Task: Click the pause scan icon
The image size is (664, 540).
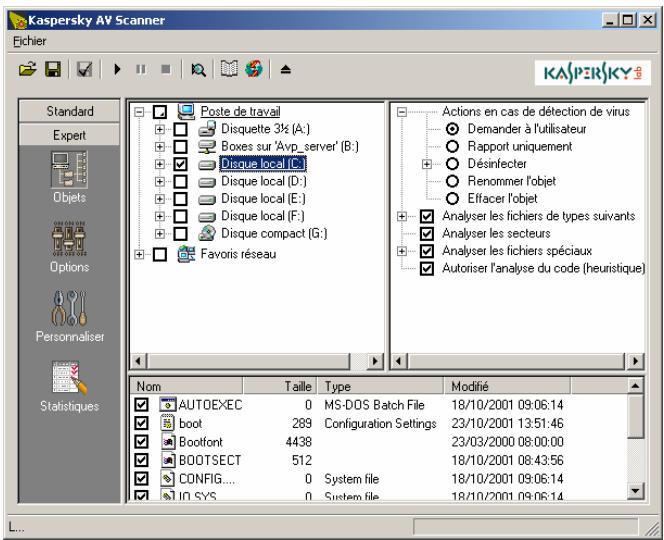Action: pyautogui.click(x=141, y=69)
